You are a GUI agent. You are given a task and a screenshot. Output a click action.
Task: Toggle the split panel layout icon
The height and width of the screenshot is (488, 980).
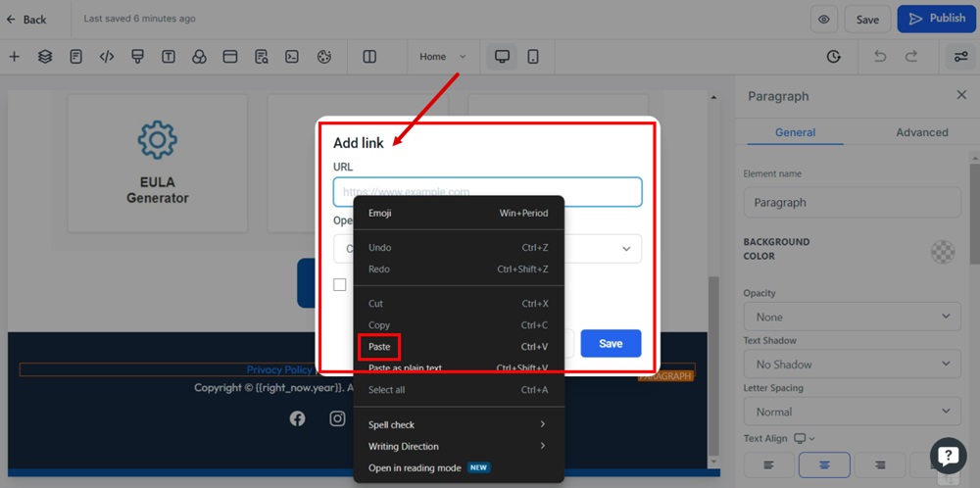pyautogui.click(x=369, y=57)
